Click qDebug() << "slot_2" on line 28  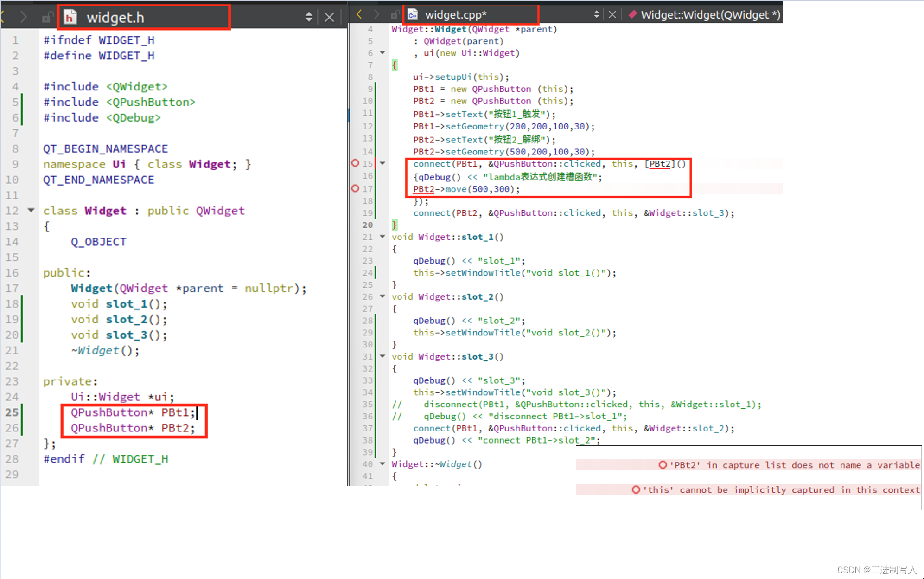pos(469,321)
